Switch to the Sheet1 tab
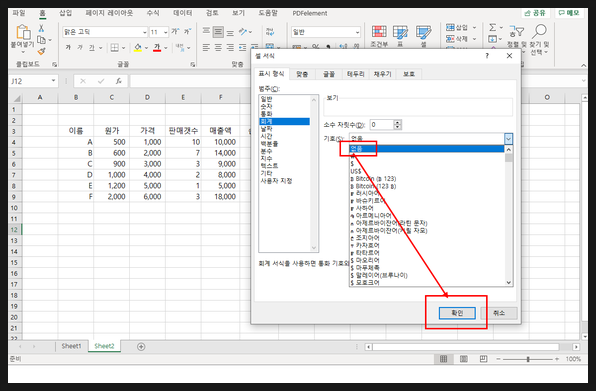 tap(71, 346)
